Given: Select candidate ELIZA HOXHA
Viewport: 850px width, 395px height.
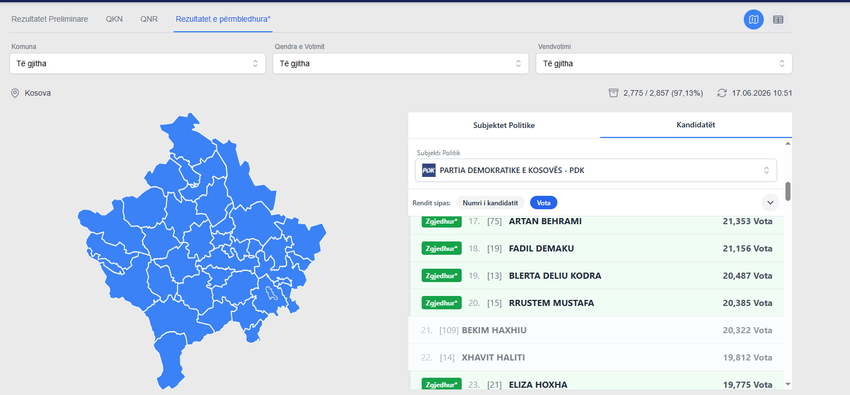Looking at the screenshot, I should coord(538,385).
